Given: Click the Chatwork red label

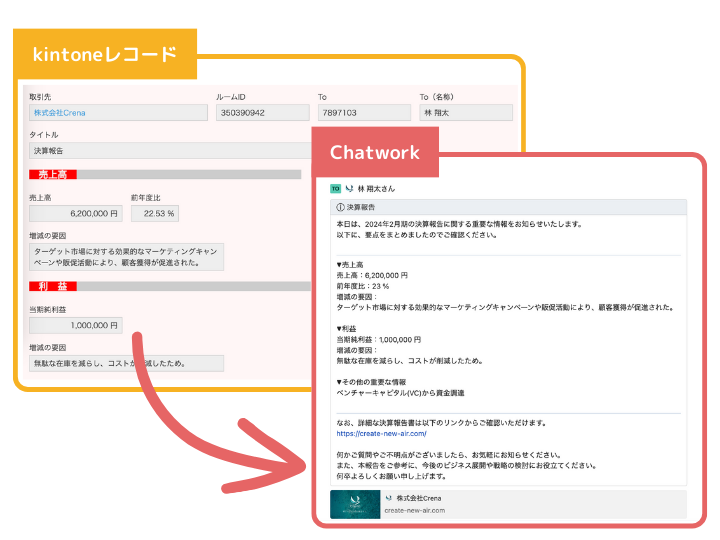Looking at the screenshot, I should [x=375, y=152].
